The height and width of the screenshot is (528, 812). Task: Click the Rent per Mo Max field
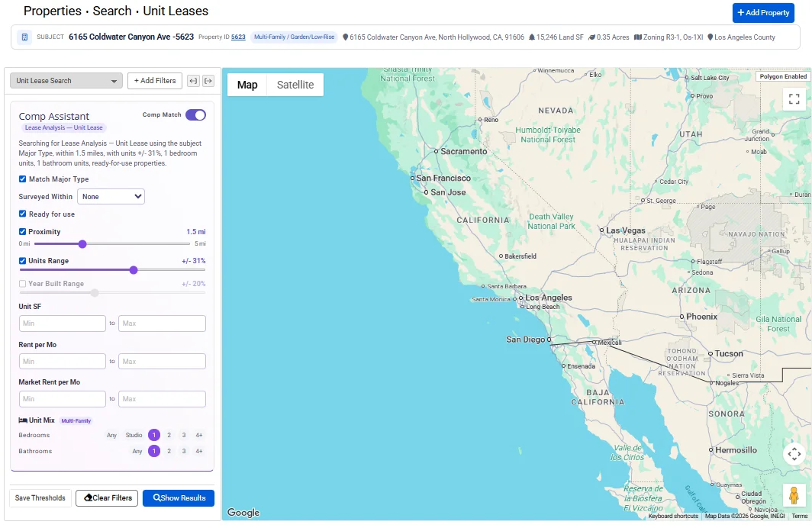pyautogui.click(x=162, y=362)
